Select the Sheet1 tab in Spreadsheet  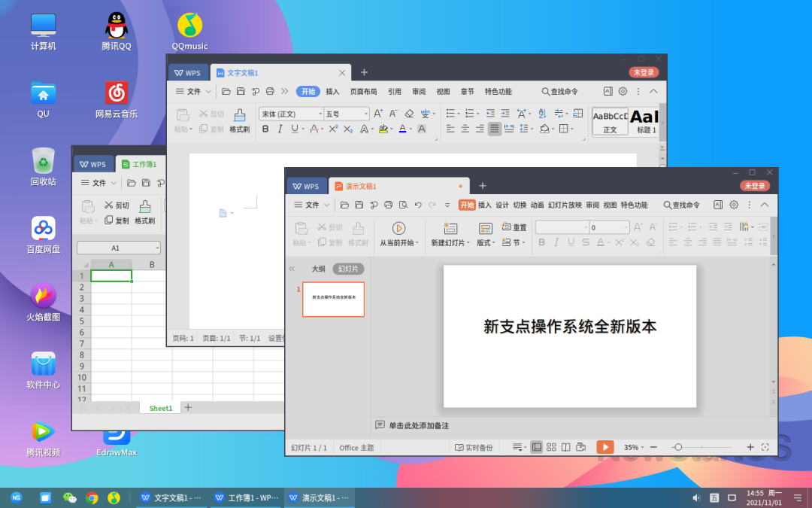point(161,408)
